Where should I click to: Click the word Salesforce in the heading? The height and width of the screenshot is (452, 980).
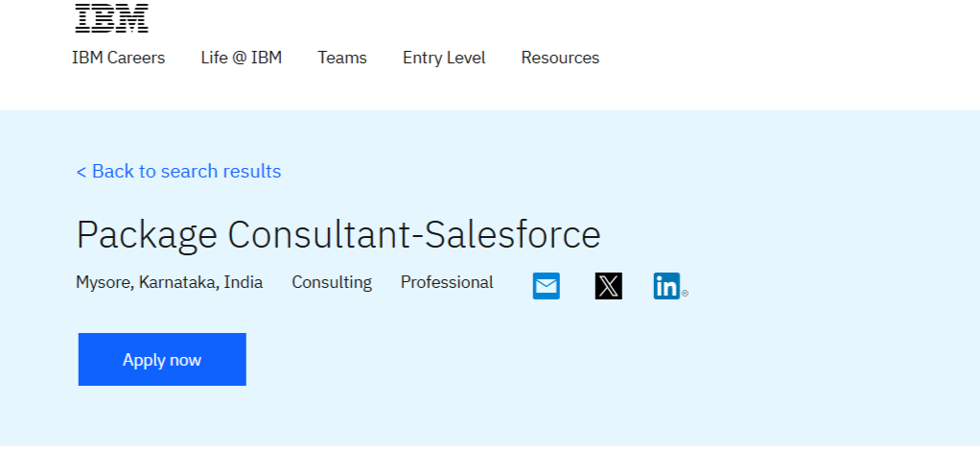coord(512,235)
